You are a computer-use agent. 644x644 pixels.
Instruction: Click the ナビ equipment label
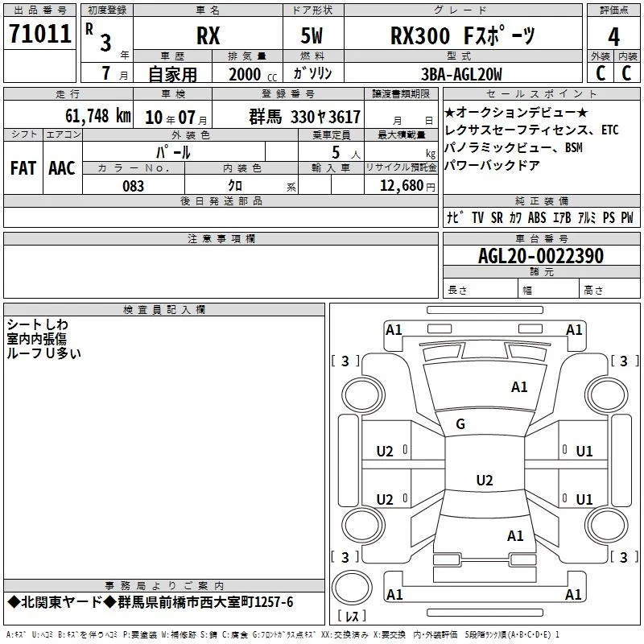pyautogui.click(x=455, y=217)
